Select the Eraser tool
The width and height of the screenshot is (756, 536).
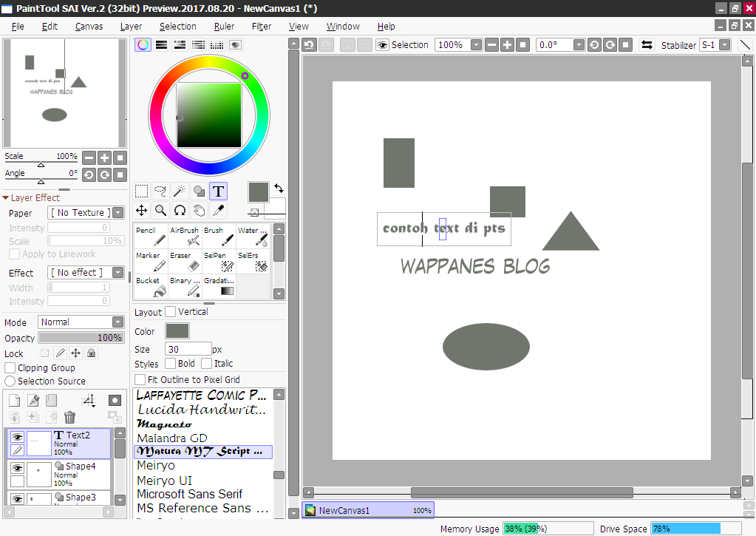184,262
